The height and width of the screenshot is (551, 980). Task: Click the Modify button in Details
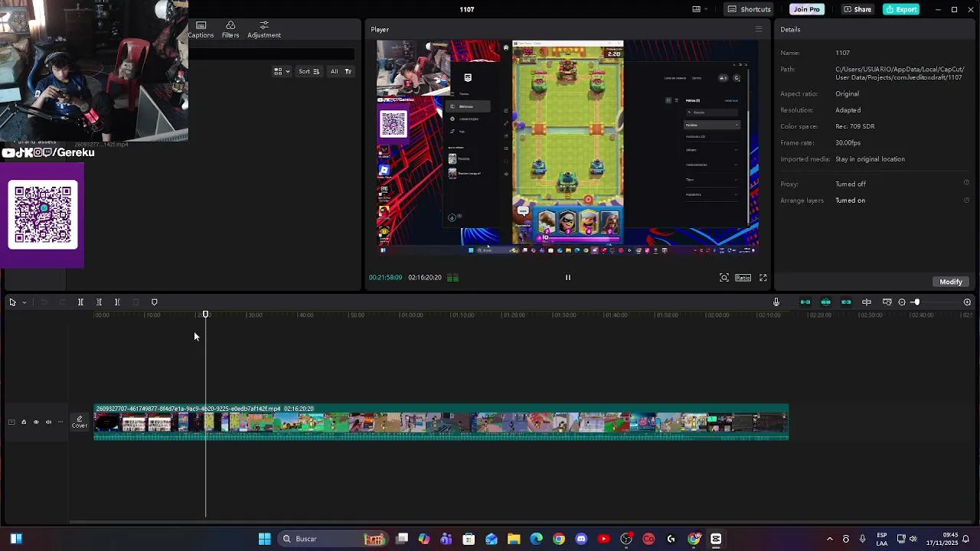(951, 282)
